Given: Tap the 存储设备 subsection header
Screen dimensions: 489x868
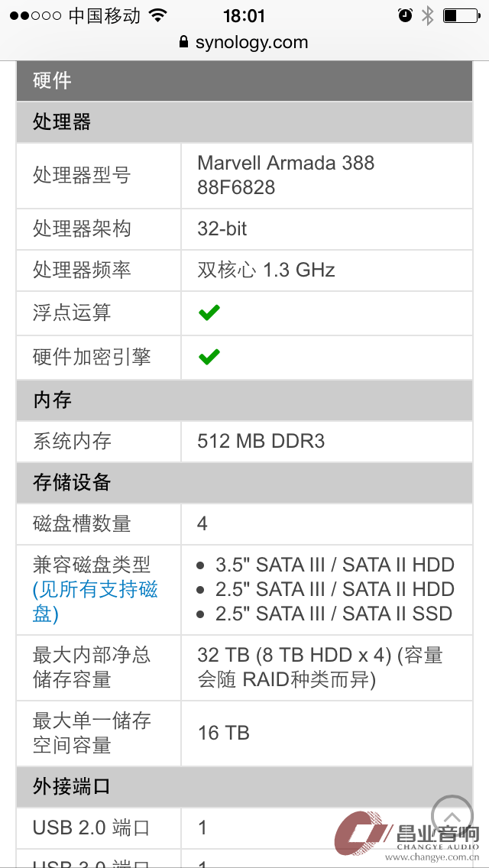Looking at the screenshot, I should (x=244, y=483).
